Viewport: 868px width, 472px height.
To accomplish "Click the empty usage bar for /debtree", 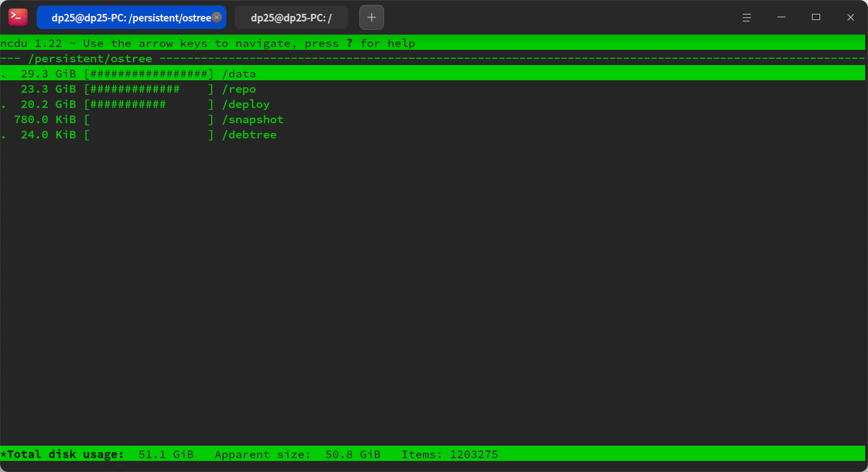I will (149, 134).
